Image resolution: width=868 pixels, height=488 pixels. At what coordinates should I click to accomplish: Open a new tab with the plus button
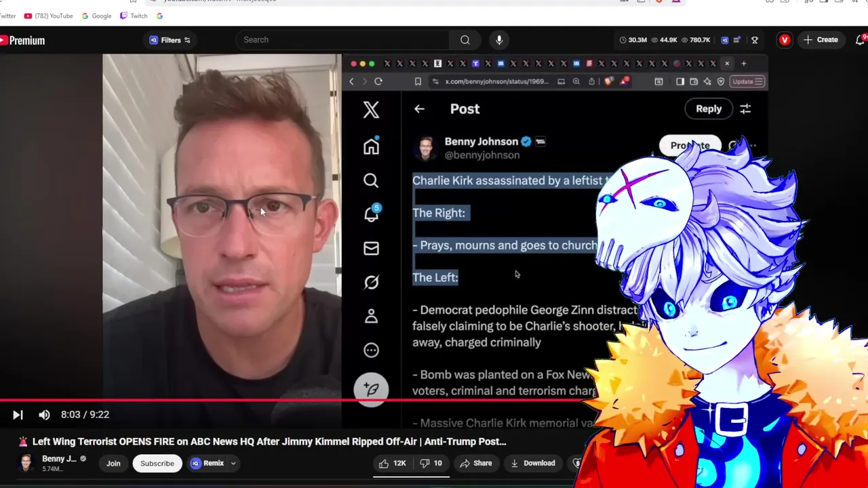click(744, 64)
